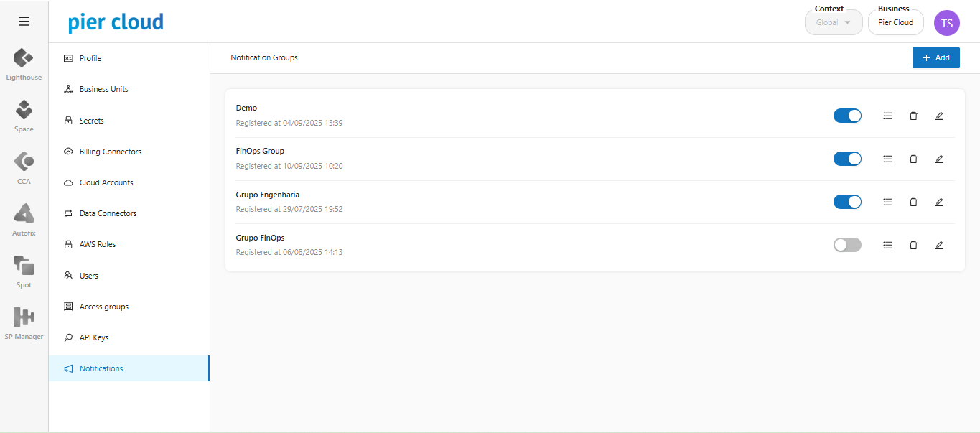Expand the Context Global dropdown
The width and height of the screenshot is (980, 433).
click(x=833, y=22)
